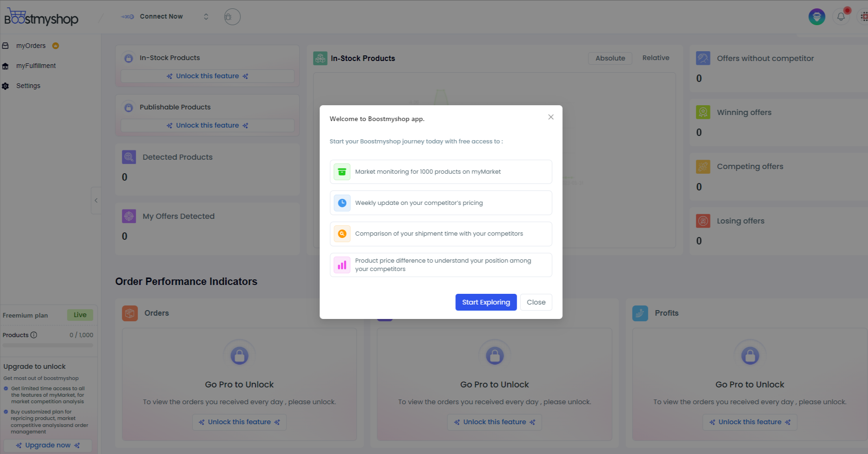
Task: Click the lock icon in Profits card
Action: [x=750, y=356]
